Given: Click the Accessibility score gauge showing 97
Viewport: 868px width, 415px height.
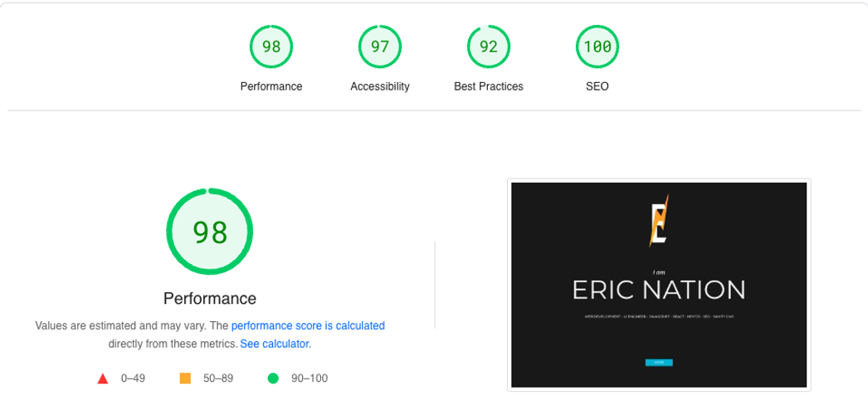Looking at the screenshot, I should pos(380,47).
